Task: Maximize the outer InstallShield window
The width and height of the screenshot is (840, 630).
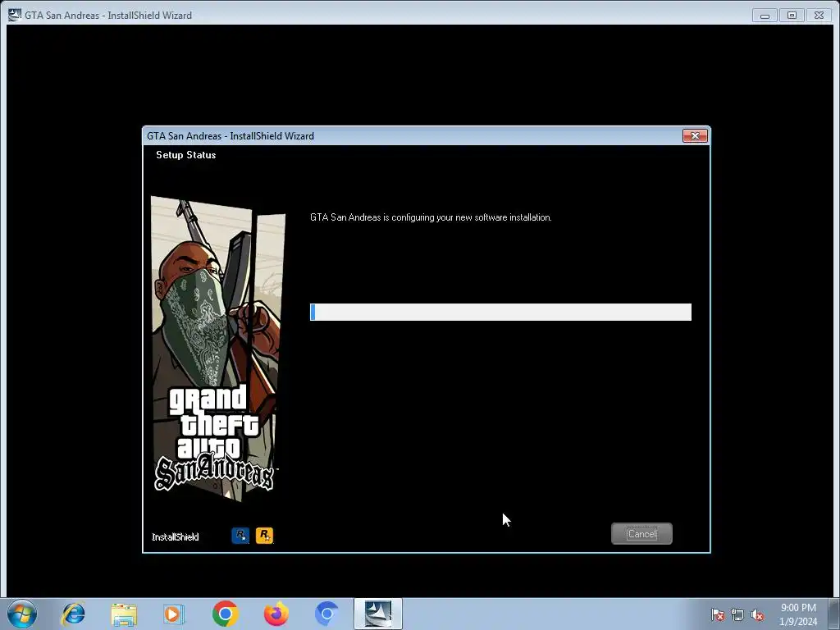Action: 792,16
